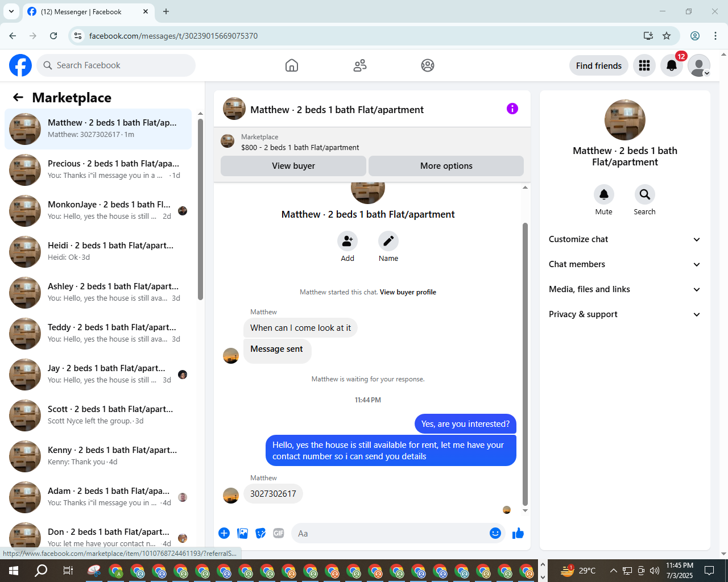Open the Facebook menu grid icon

(644, 65)
